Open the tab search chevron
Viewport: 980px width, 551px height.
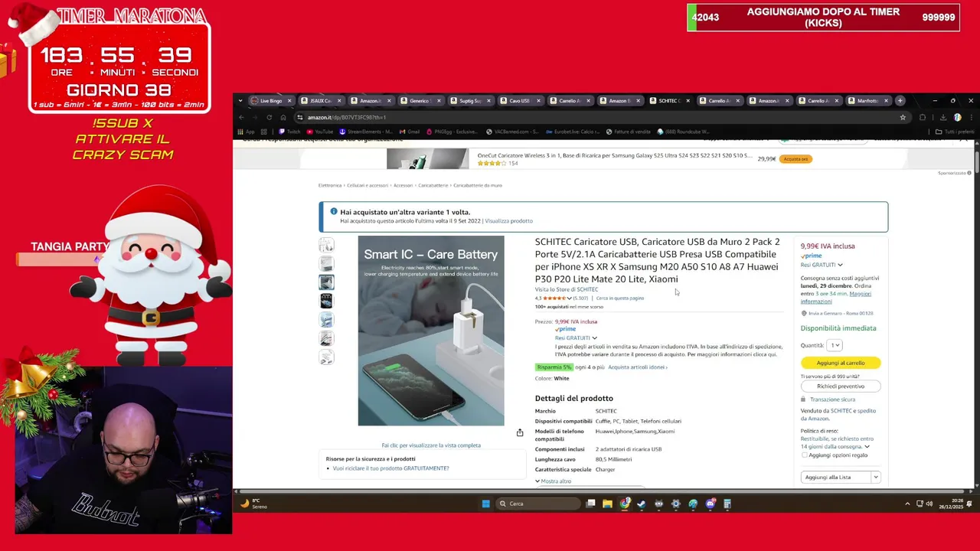point(240,100)
